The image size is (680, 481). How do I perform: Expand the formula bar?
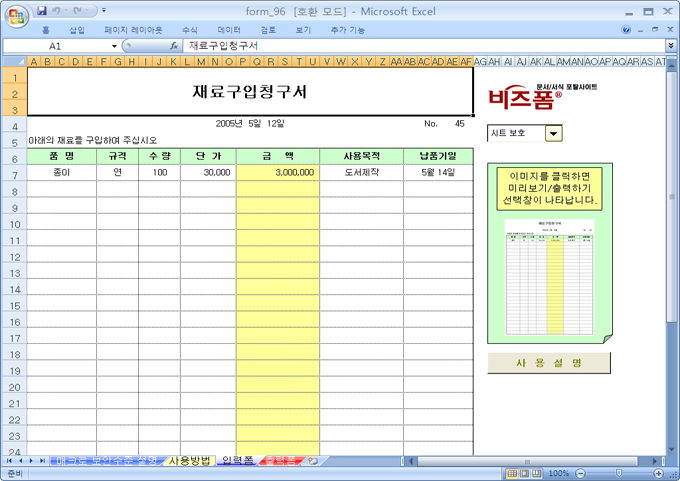point(670,46)
